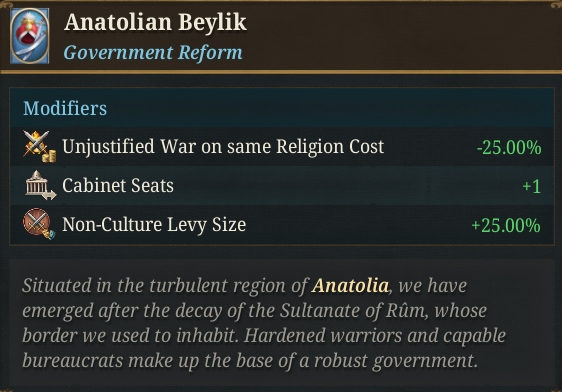Image resolution: width=562 pixels, height=392 pixels.
Task: Click the Unjustified War crossed swords icon
Action: pyautogui.click(x=39, y=146)
